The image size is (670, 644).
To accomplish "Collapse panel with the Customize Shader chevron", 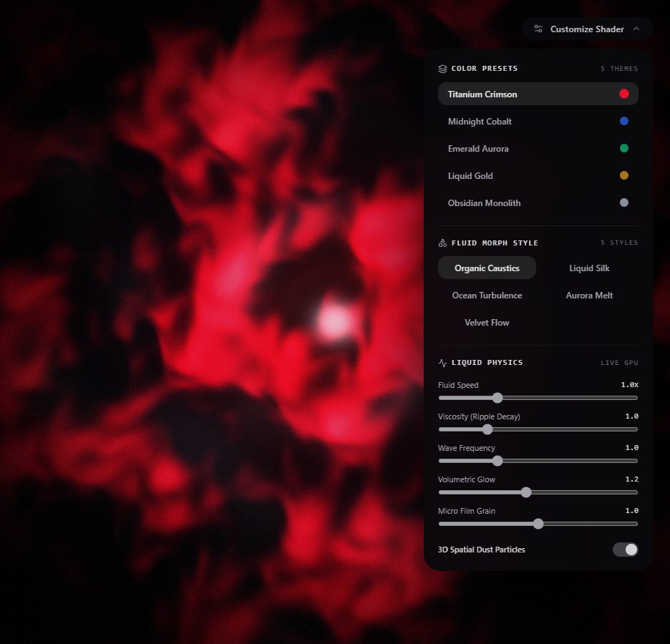I will click(x=636, y=29).
